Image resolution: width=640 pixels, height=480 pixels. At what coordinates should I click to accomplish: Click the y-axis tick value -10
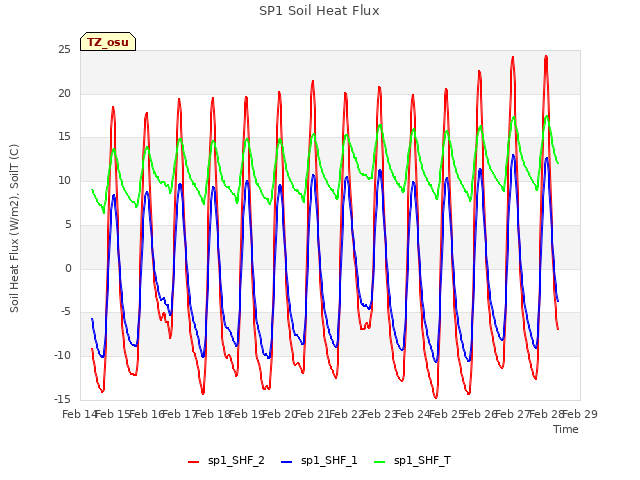point(62,356)
